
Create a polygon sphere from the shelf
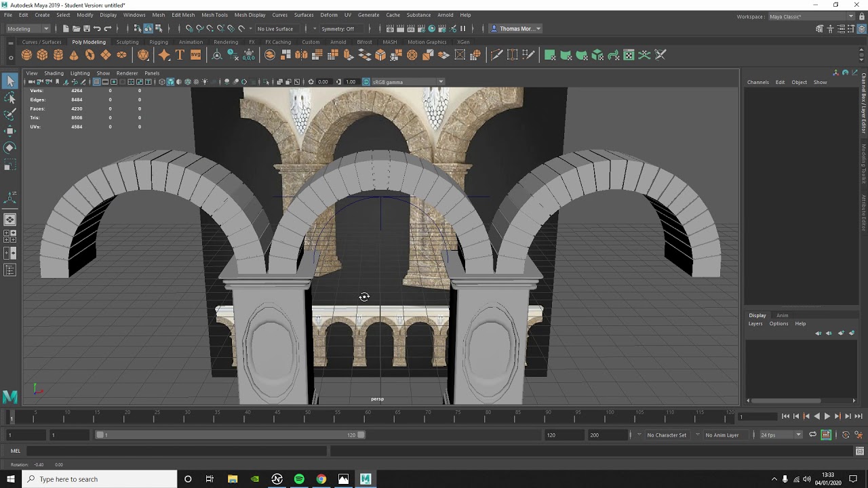click(x=26, y=55)
